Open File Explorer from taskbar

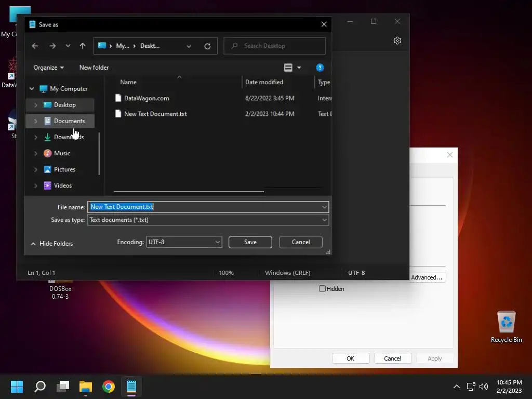[86, 387]
